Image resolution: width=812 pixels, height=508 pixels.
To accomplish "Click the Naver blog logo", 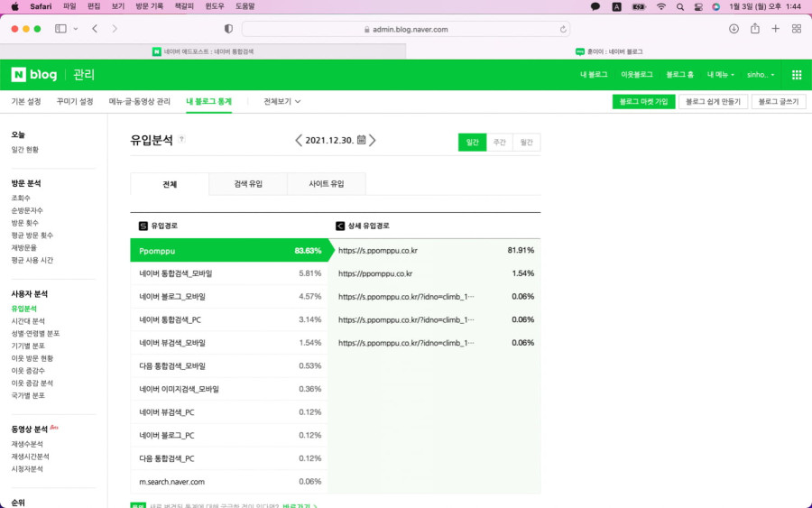I will 34,75.
